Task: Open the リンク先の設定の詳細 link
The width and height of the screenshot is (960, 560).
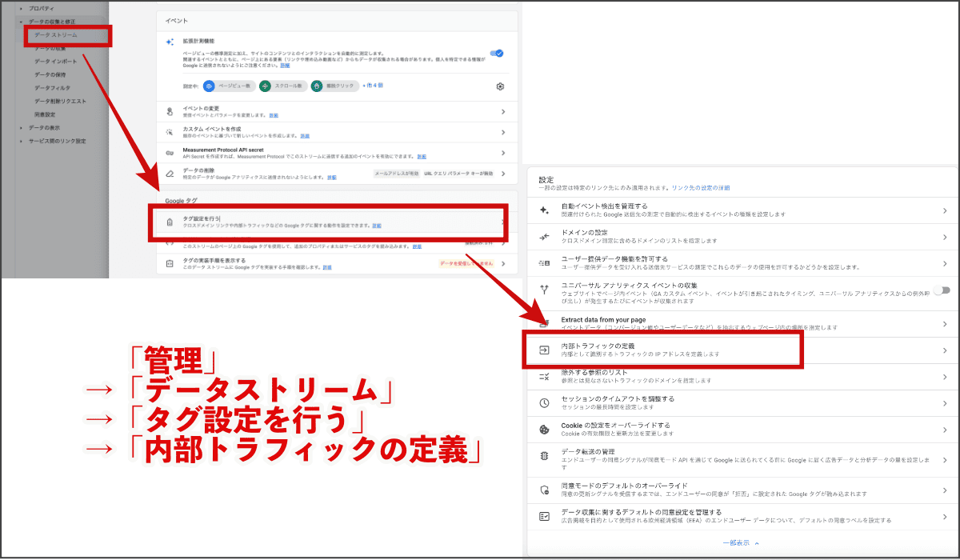Action: tap(701, 188)
